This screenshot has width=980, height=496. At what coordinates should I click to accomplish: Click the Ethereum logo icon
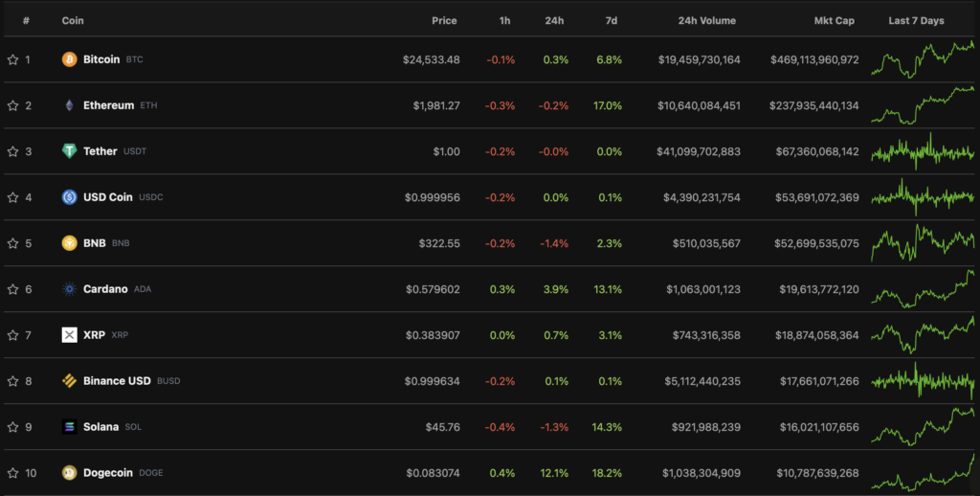(x=69, y=105)
